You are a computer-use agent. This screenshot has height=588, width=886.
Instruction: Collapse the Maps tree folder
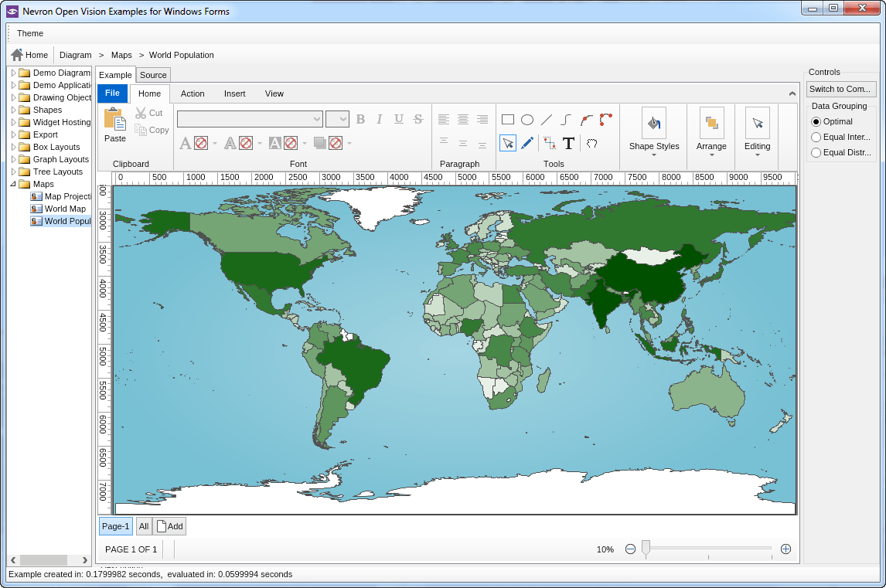coord(13,185)
